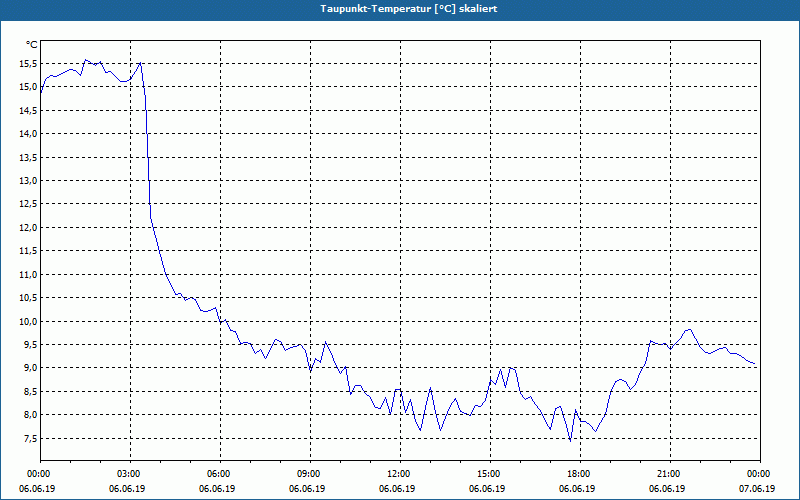Screen dimensions: 800x500
Task: Pick the 18:00 x-axis time label
Action: pos(577,474)
